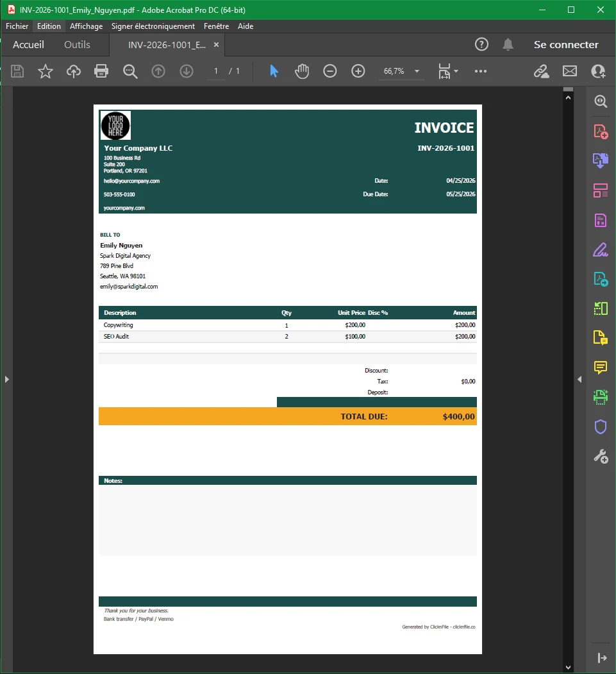
Task: Open the Aide menu
Action: pyautogui.click(x=246, y=26)
